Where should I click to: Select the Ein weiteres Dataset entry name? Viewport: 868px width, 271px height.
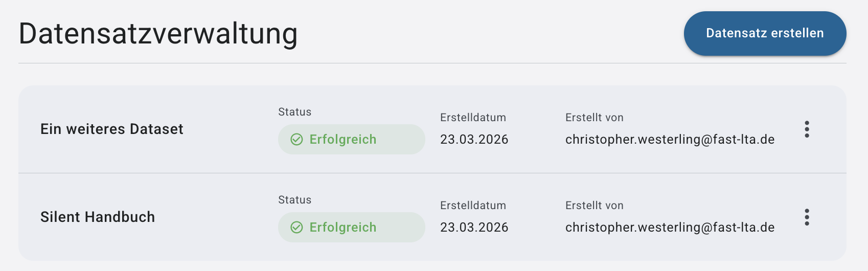pyautogui.click(x=112, y=129)
